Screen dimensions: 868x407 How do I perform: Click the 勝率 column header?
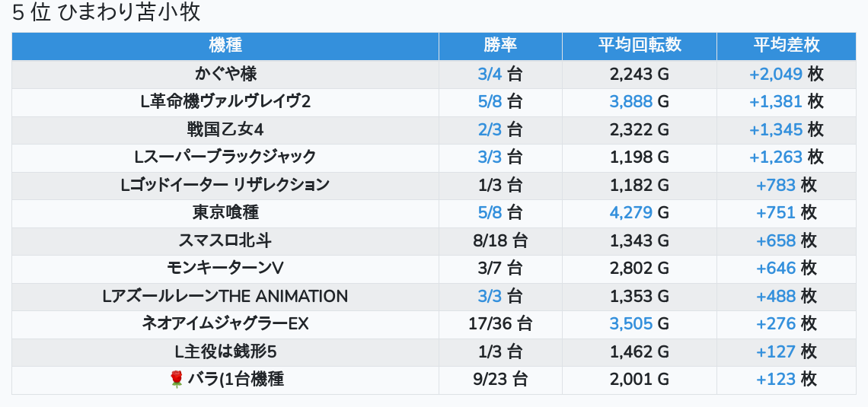click(x=499, y=45)
